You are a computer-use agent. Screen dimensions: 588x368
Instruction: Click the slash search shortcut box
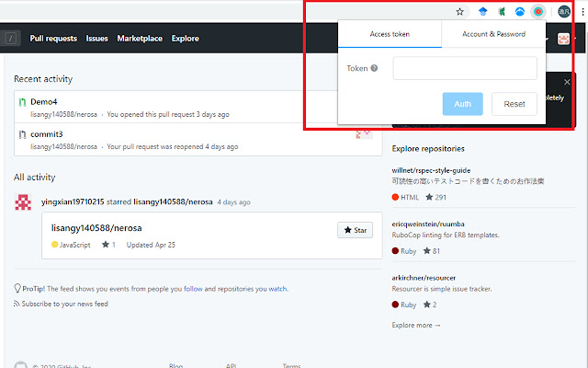(11, 39)
